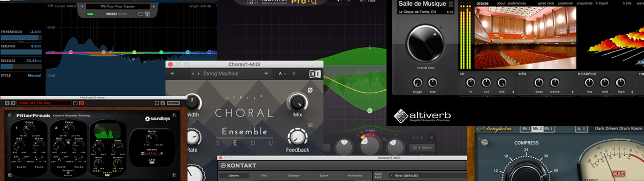644x181 pixels.
Task: Click the FilterFreak undo/revert red icon
Action: click(81, 103)
